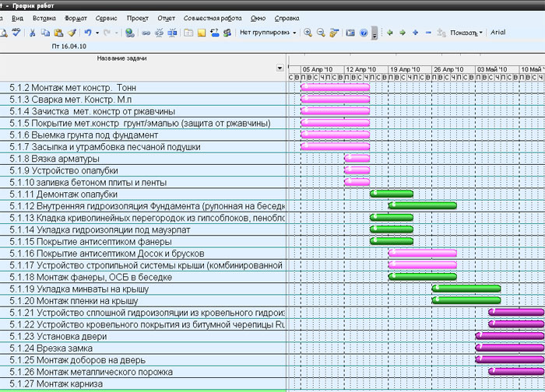Click the '26 Апр '10' timescale header

pos(454,69)
